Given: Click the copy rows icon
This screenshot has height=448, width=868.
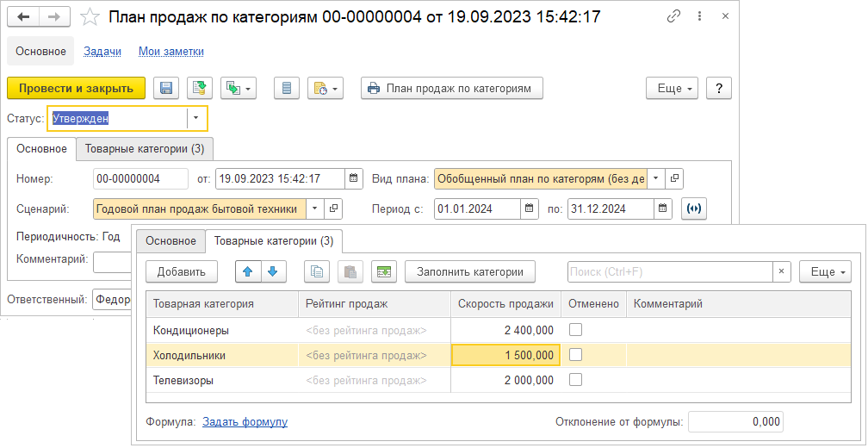Looking at the screenshot, I should (x=317, y=272).
